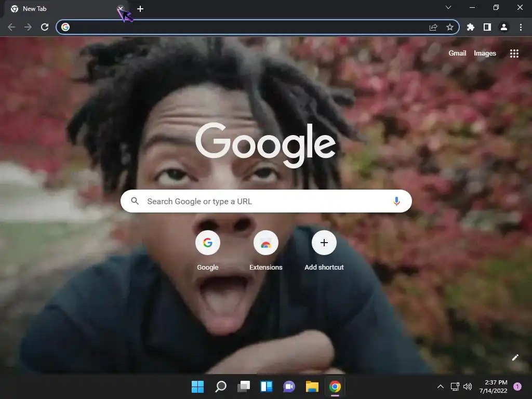Expand the tab search dropdown arrow
Viewport: 532px width, 399px height.
448,7
